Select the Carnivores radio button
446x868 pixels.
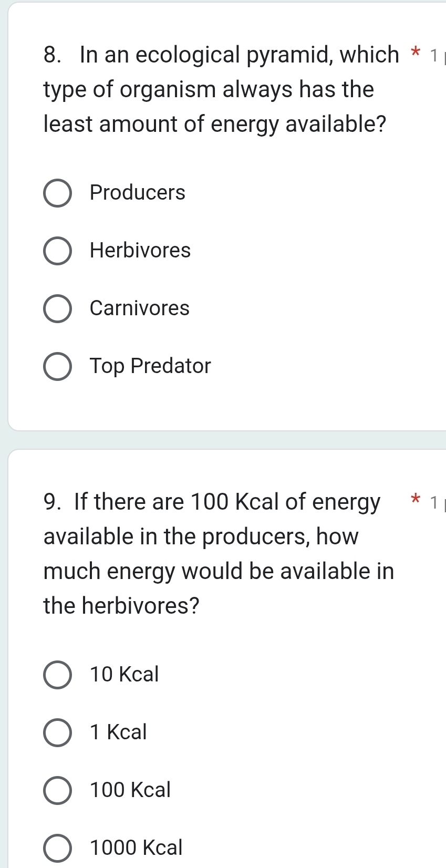tap(57, 309)
